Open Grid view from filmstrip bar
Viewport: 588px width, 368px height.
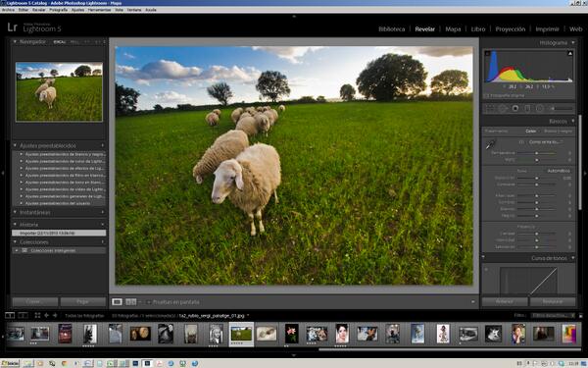37,315
